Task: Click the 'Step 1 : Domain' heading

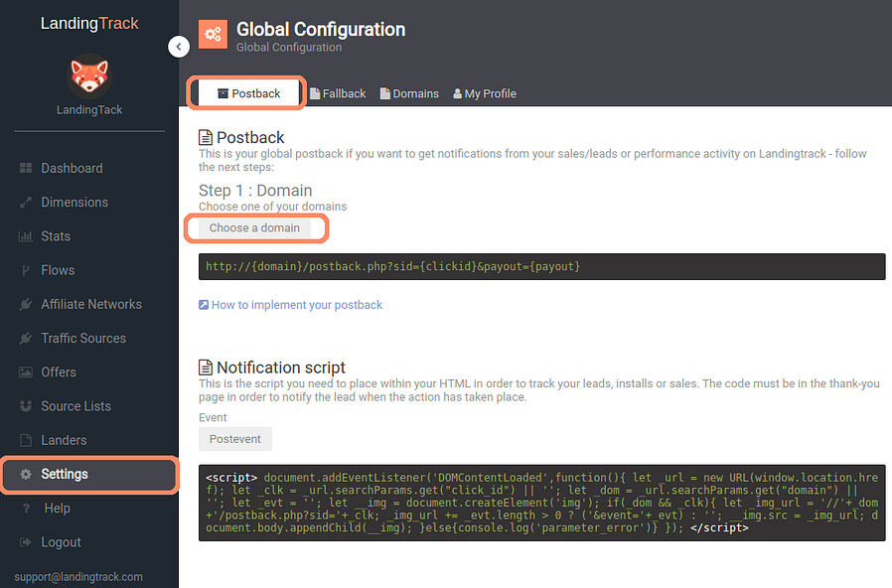Action: click(255, 191)
